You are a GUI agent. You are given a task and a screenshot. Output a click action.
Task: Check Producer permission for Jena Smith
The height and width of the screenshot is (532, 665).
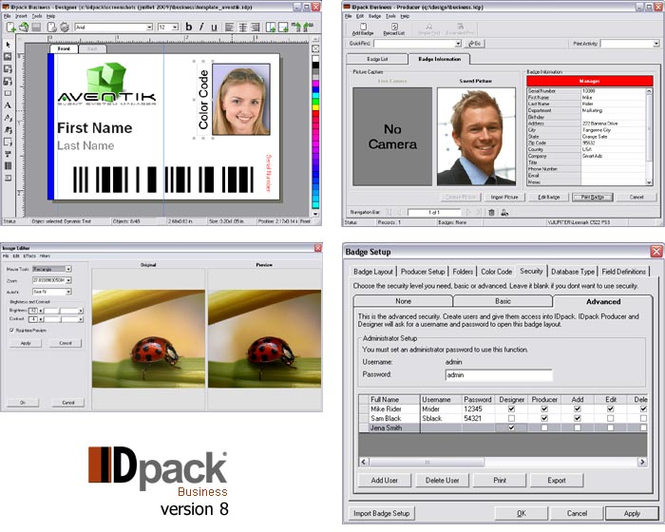click(545, 428)
